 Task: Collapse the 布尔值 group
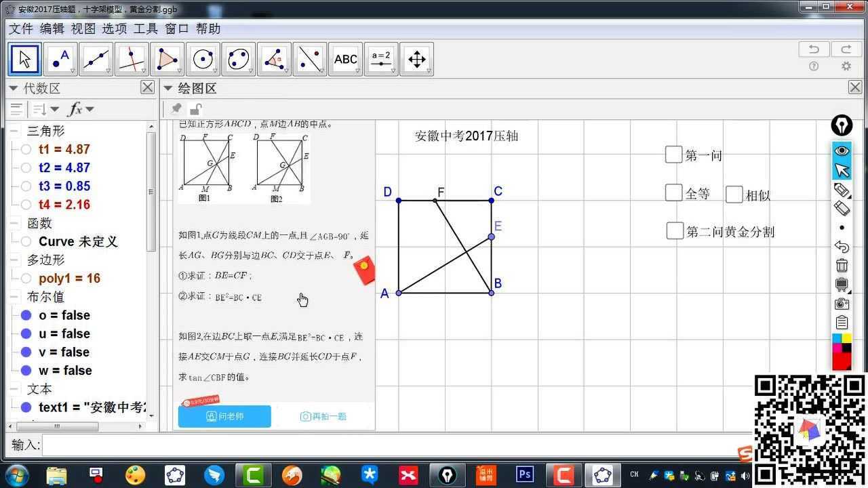[14, 297]
